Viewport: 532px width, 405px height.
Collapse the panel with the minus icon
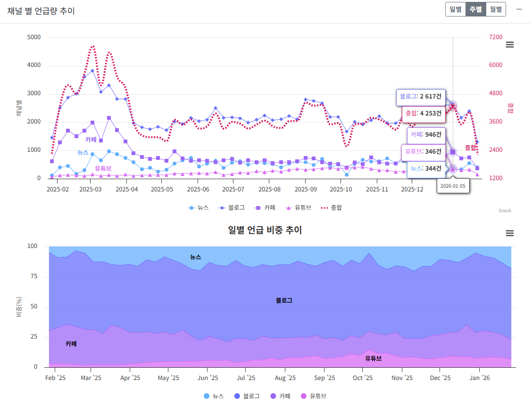(519, 9)
